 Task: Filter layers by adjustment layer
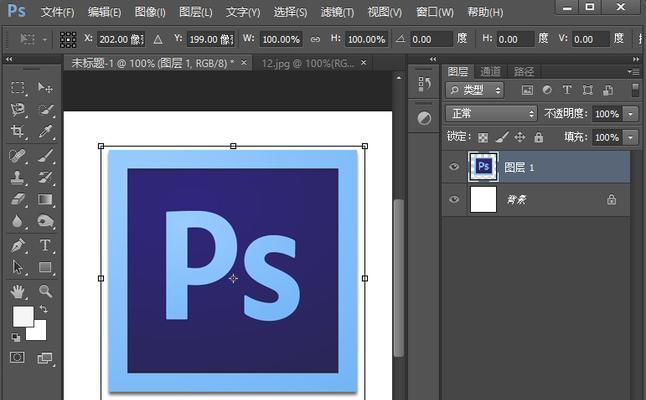coord(547,90)
